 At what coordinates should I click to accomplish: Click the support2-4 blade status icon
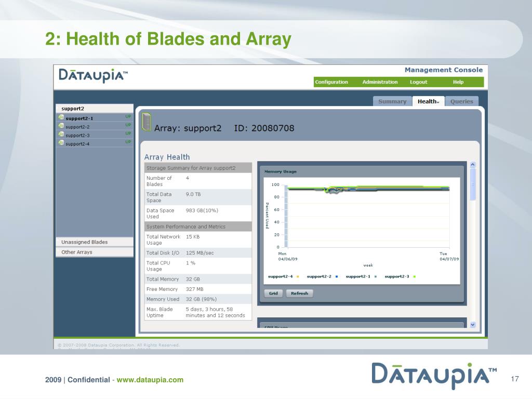click(x=61, y=143)
